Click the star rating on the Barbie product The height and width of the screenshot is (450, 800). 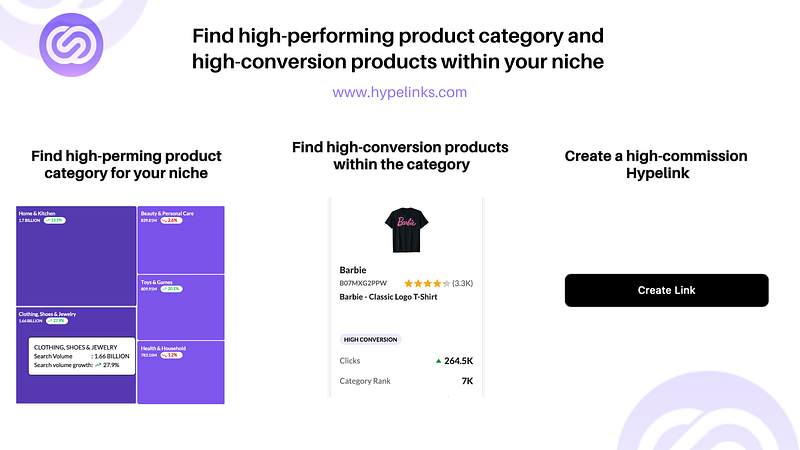click(x=427, y=284)
